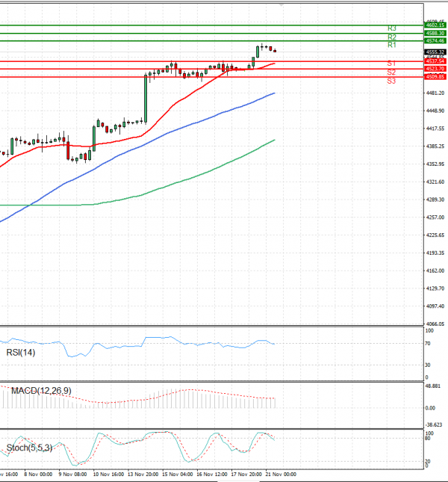Click the 4417.55 price axis value

435,129
